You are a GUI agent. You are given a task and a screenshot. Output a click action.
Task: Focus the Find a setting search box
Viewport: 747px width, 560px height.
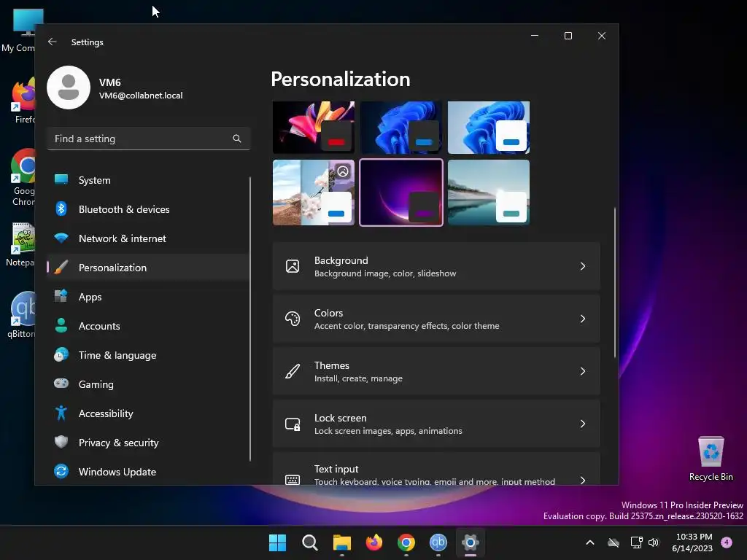(x=149, y=139)
